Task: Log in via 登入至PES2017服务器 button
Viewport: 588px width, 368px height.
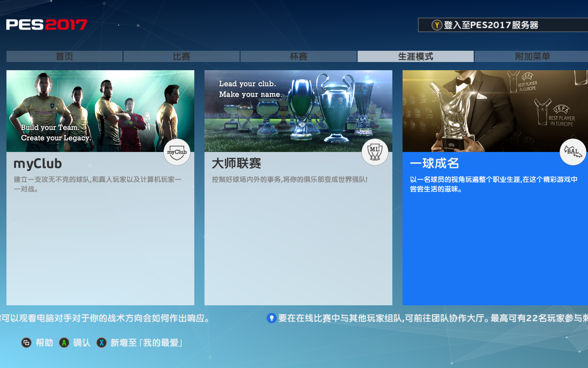Action: [x=503, y=25]
